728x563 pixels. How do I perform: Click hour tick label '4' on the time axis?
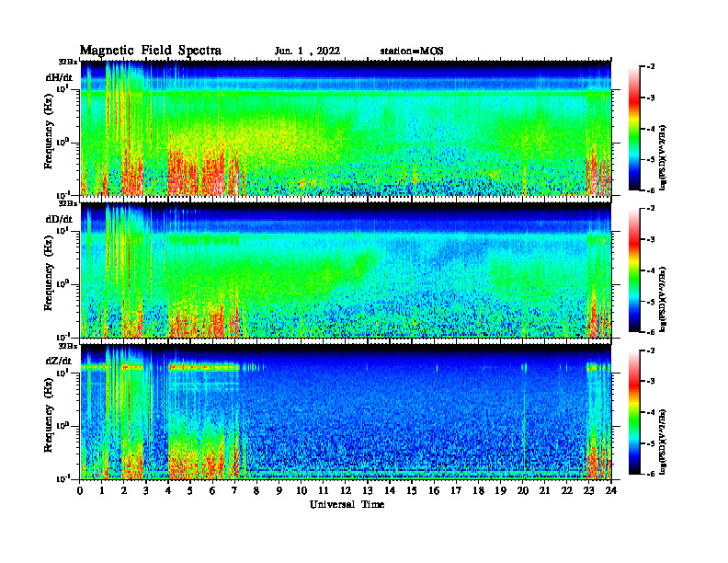point(169,490)
